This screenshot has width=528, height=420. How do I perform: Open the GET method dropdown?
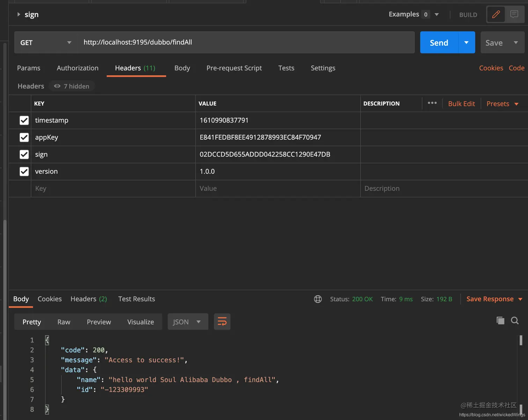click(x=45, y=43)
